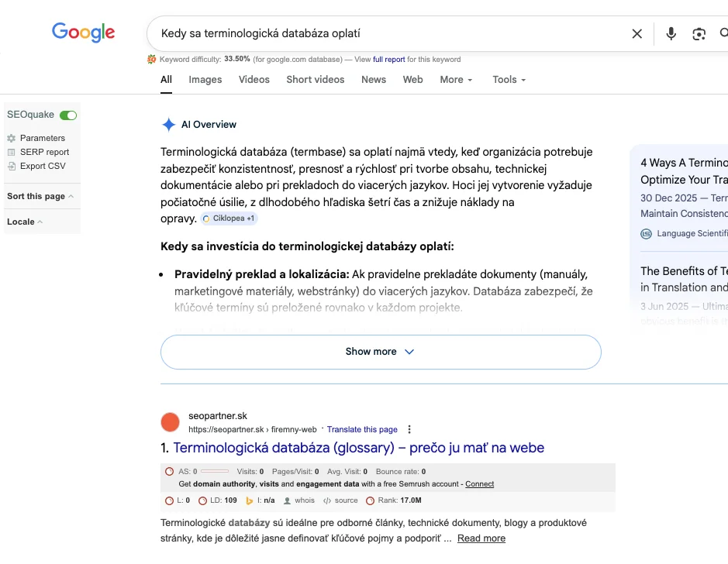Expand the Sort this page section
The width and height of the screenshot is (728, 564).
point(40,196)
